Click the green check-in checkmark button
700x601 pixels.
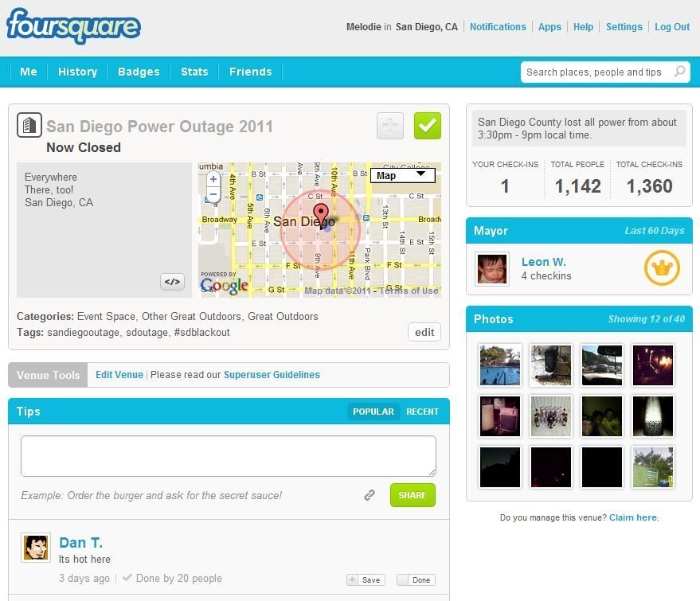click(427, 126)
